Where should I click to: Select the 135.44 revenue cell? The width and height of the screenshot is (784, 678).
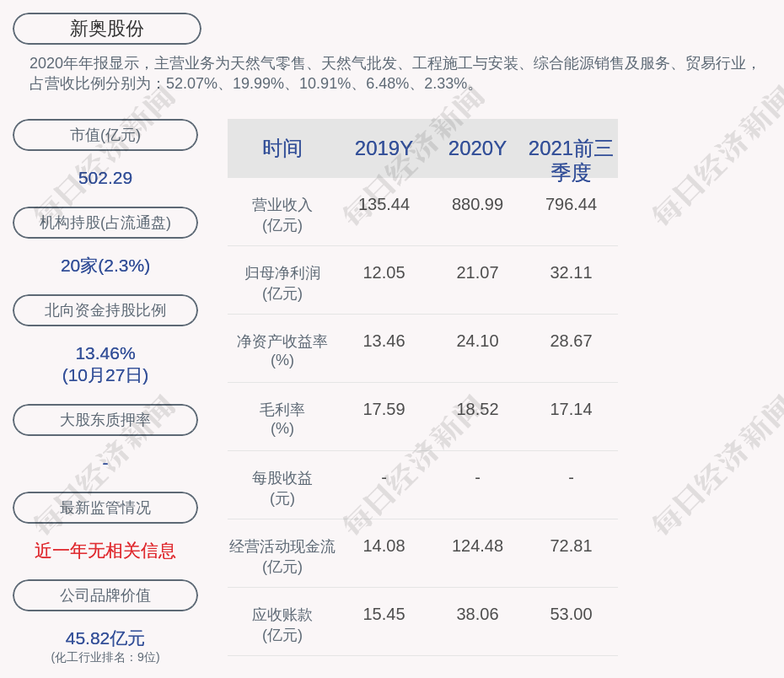tap(384, 205)
